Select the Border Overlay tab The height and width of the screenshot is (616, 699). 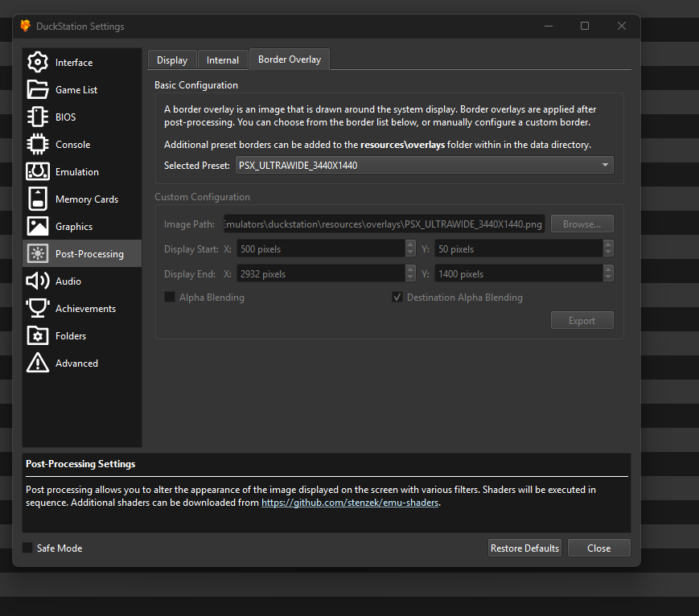coord(290,60)
